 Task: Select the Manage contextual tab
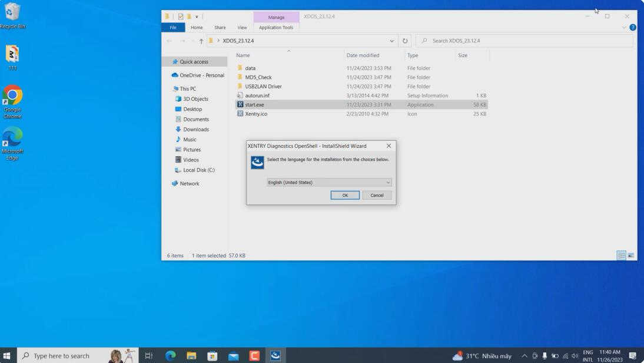276,17
